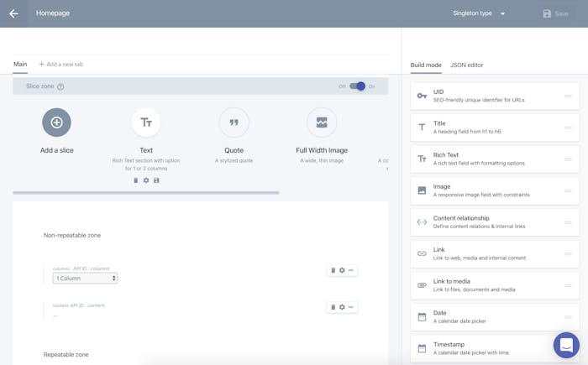Click the Rich Text field drag handle

568,159
